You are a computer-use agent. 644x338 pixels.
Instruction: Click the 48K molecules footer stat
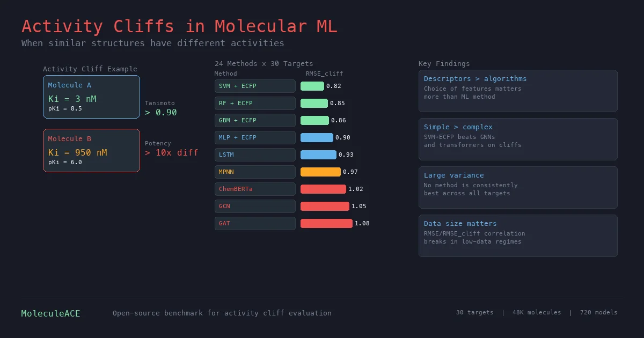(537, 312)
